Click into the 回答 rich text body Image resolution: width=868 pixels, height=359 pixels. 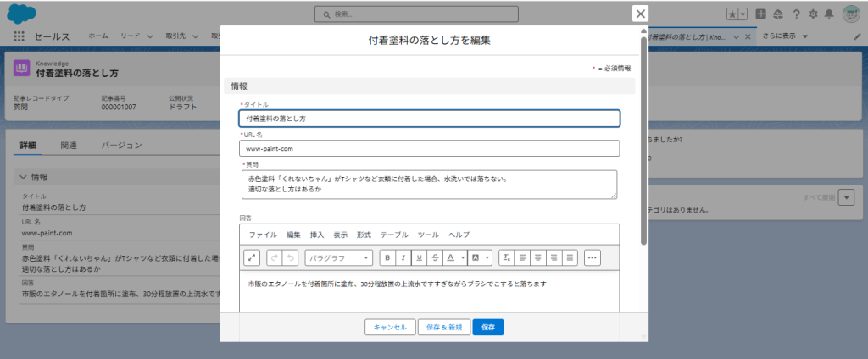coord(430,292)
